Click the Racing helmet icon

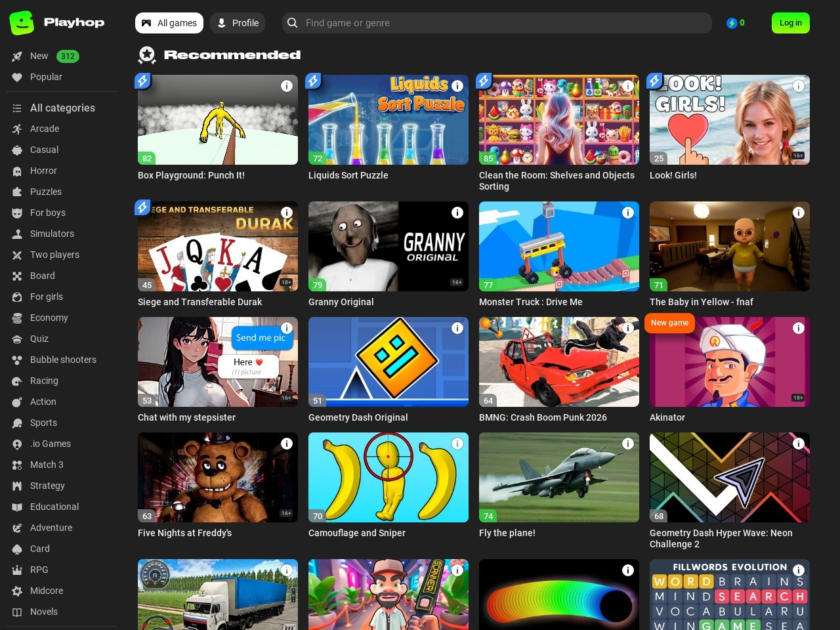coord(17,381)
